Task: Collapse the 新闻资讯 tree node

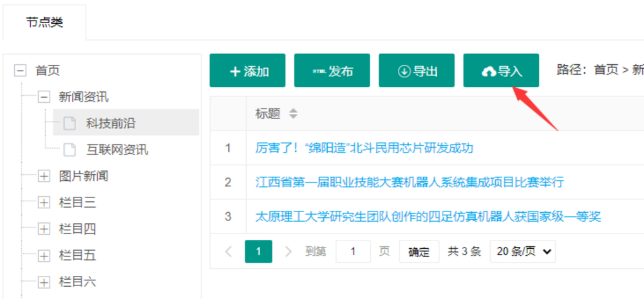Action: (44, 97)
